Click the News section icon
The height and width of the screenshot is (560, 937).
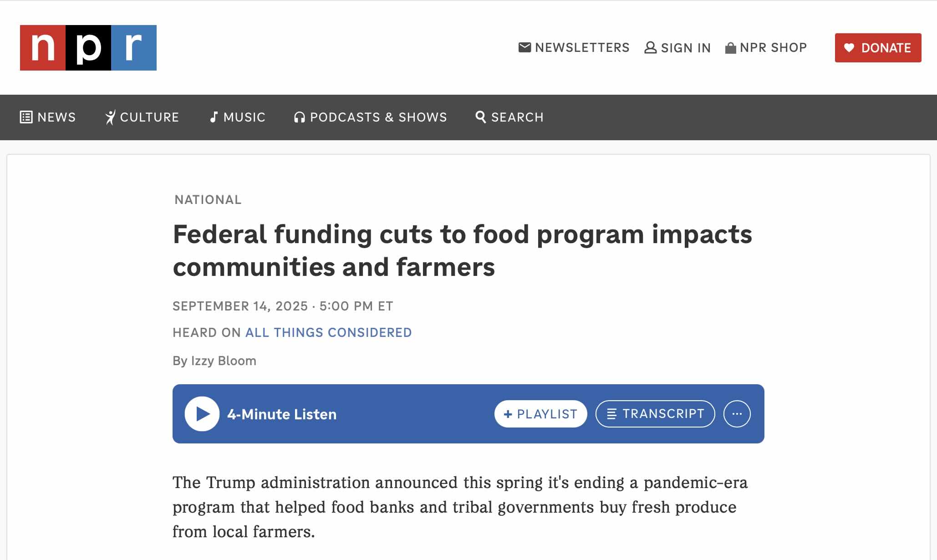tap(26, 117)
